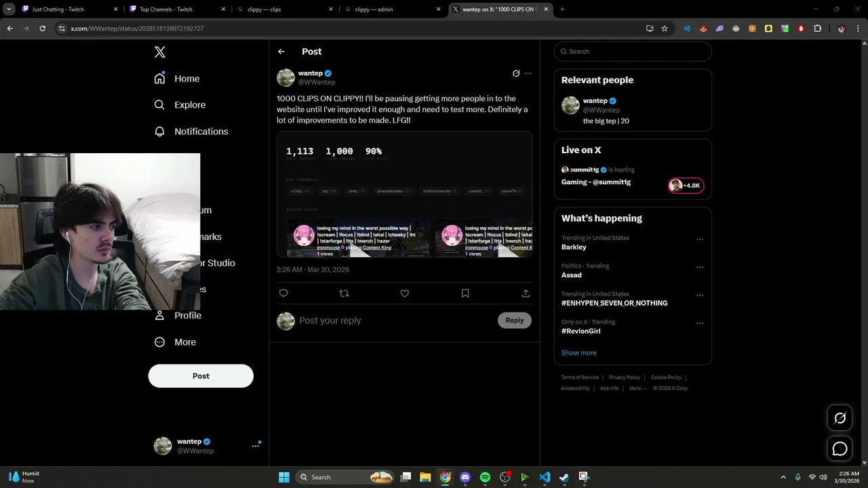Click the X logo in the sidebar
This screenshot has width=868, height=488.
click(x=160, y=52)
